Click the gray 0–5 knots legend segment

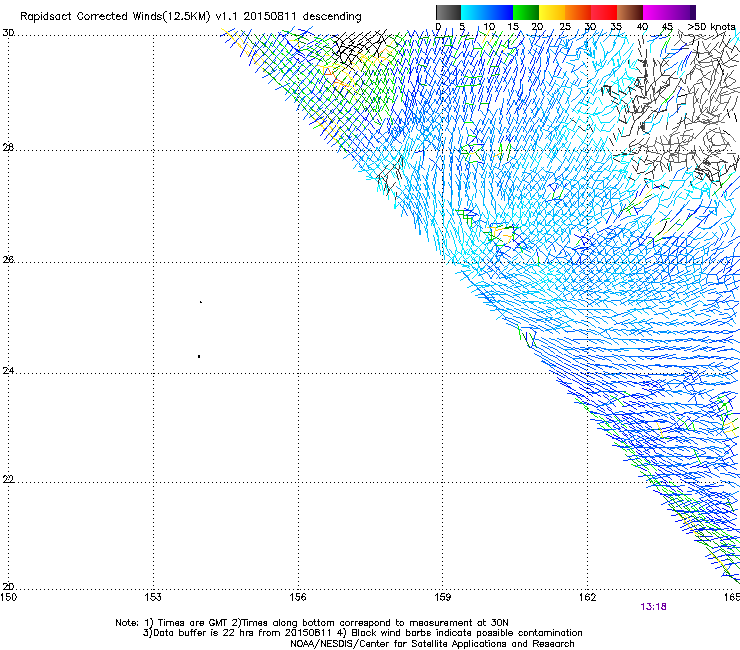point(448,12)
